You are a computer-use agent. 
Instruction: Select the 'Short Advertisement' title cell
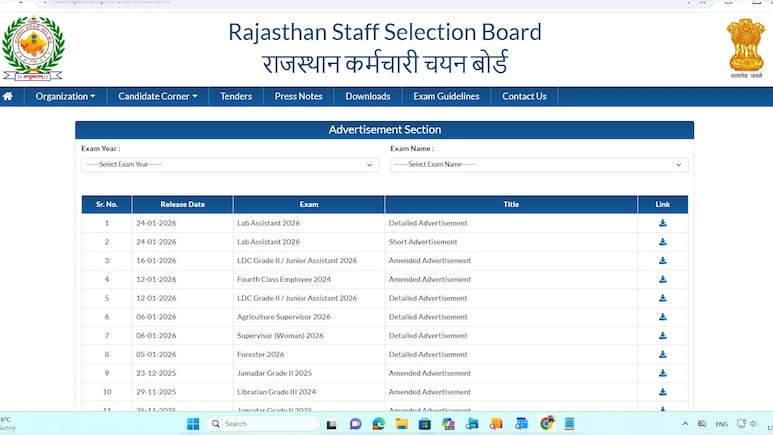511,242
